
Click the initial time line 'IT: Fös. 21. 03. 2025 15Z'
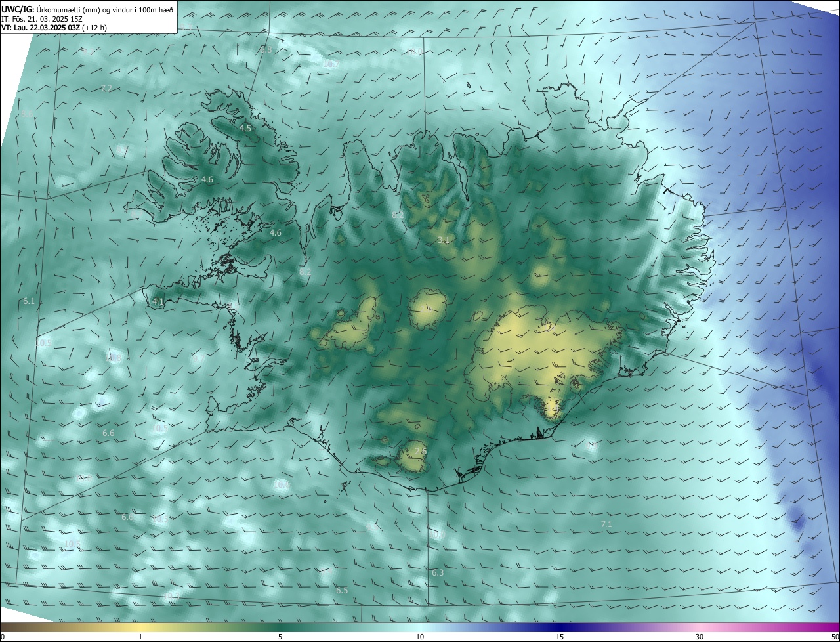[x=41, y=18]
